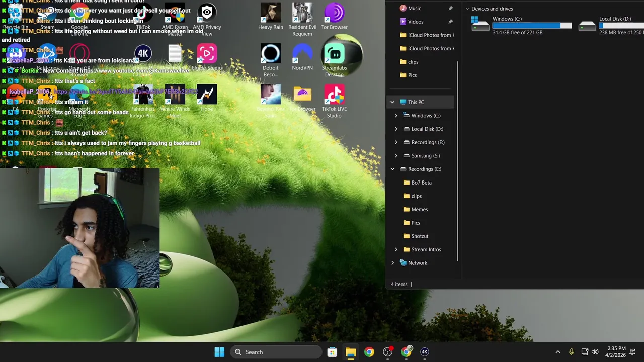
Task: Open the Local Disk (D:) drive tile
Action: click(x=611, y=25)
